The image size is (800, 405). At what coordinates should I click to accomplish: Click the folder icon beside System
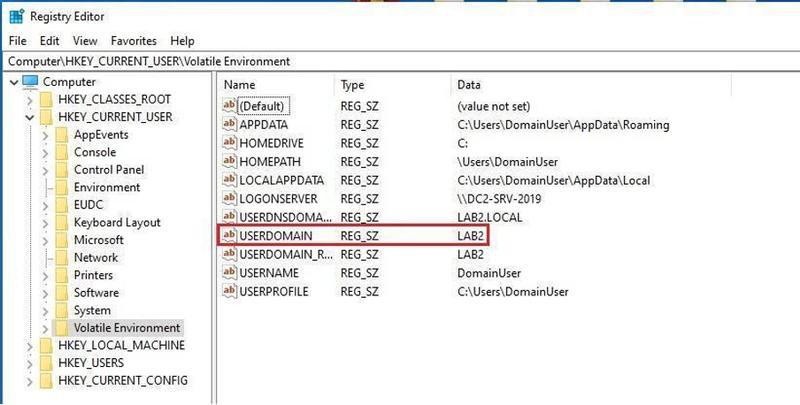point(62,310)
